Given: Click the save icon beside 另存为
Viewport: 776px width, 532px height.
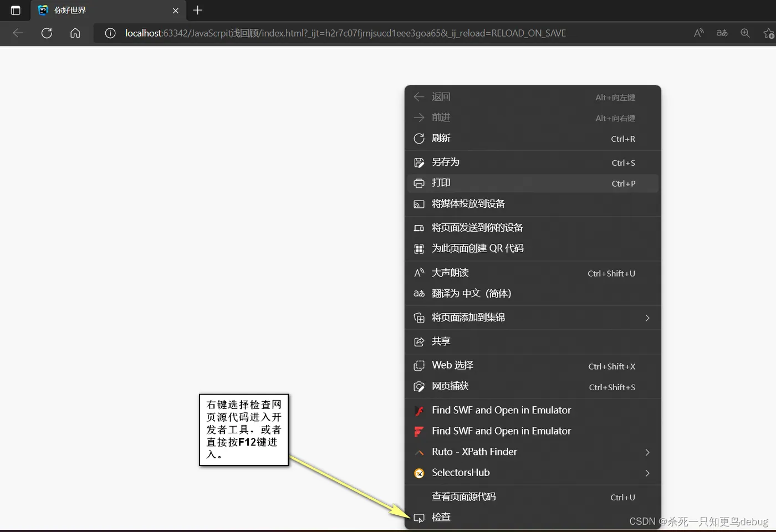Looking at the screenshot, I should click(419, 162).
